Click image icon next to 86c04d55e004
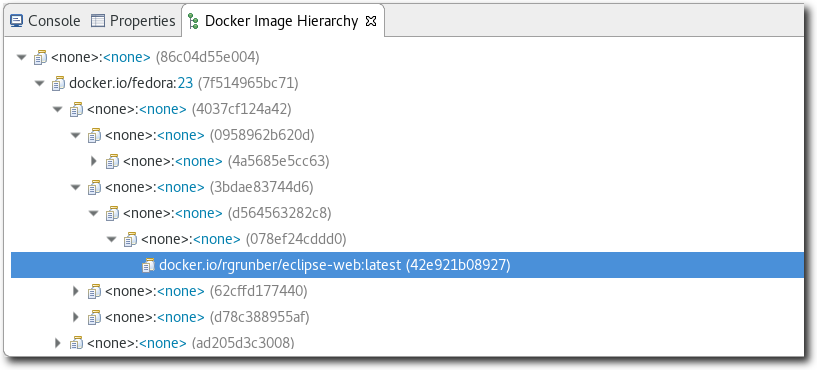This screenshot has height=370, width=817. (x=40, y=57)
